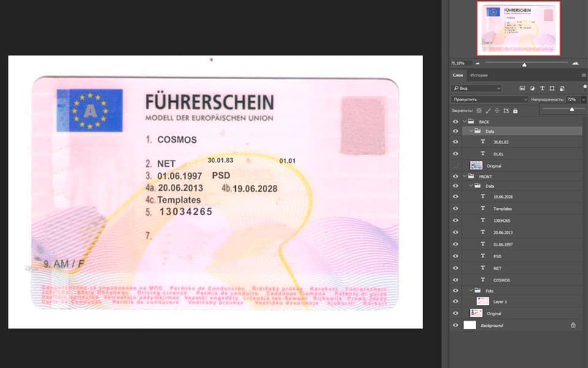Screen dimensions: 588x368
Task: Open the layers panel options menu
Action: click(x=584, y=75)
